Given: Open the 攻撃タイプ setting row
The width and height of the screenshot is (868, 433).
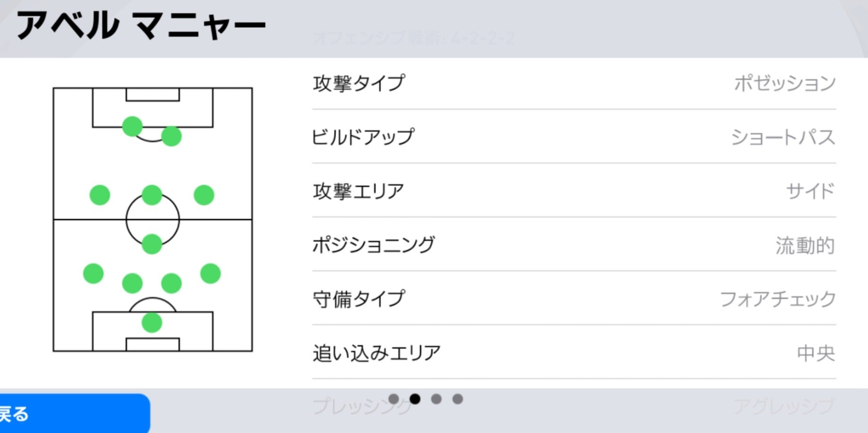Looking at the screenshot, I should [574, 84].
